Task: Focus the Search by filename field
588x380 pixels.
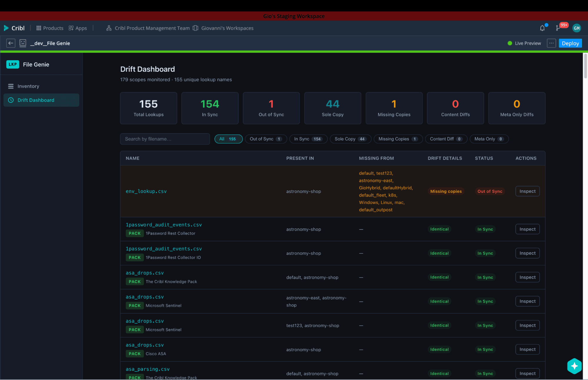Action: click(x=165, y=139)
